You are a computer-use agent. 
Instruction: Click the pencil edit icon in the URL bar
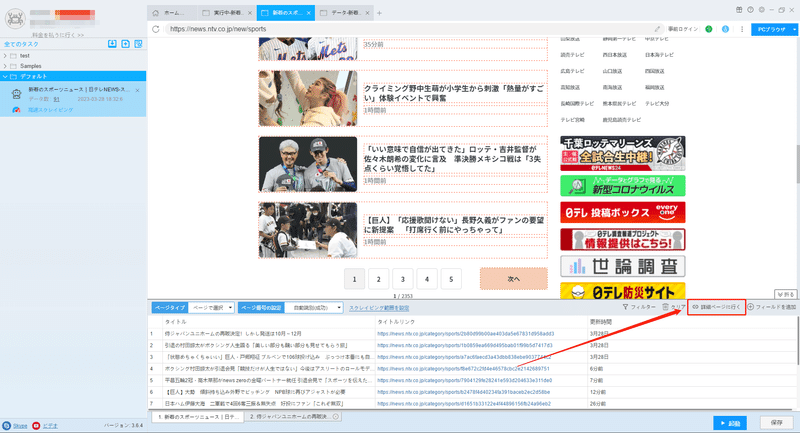657,29
